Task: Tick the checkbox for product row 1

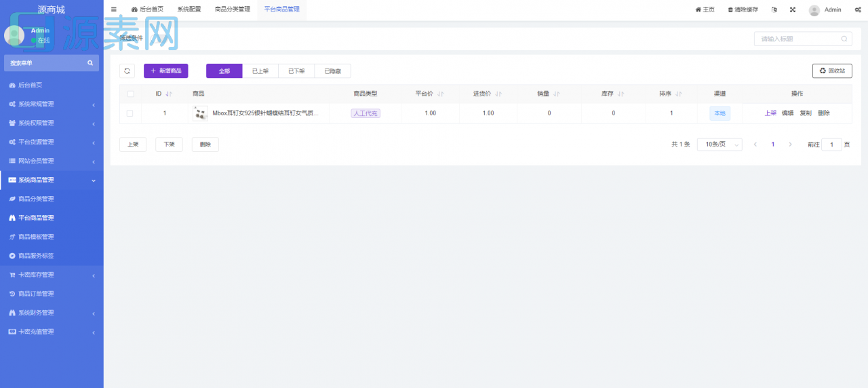Action: pos(130,113)
